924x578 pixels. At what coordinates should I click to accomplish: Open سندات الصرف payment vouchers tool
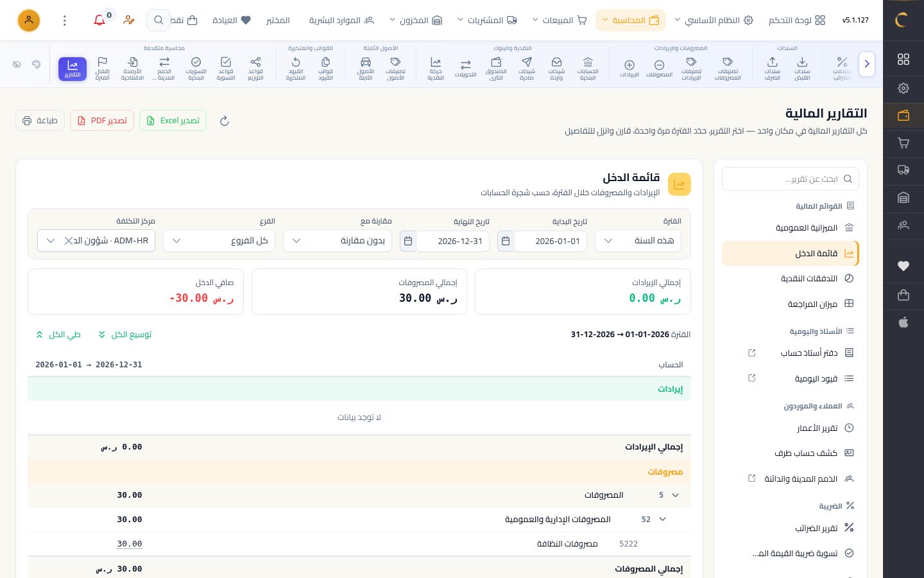click(x=772, y=69)
